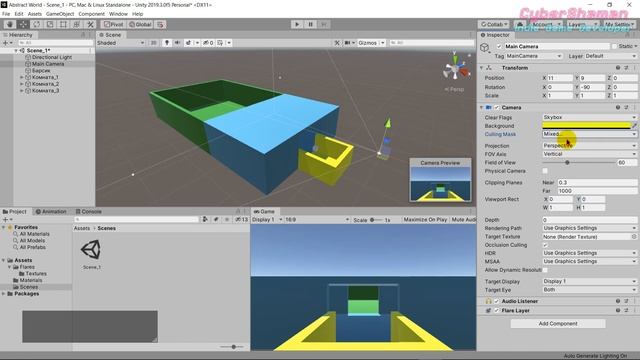Open the Culling Mask dropdown
640x360 pixels.
coord(589,134)
